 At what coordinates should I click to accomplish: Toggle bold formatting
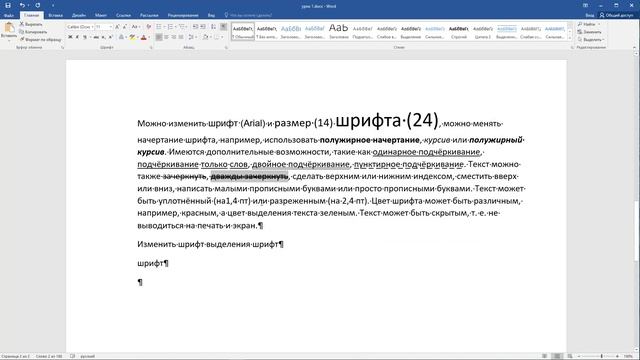[x=70, y=37]
